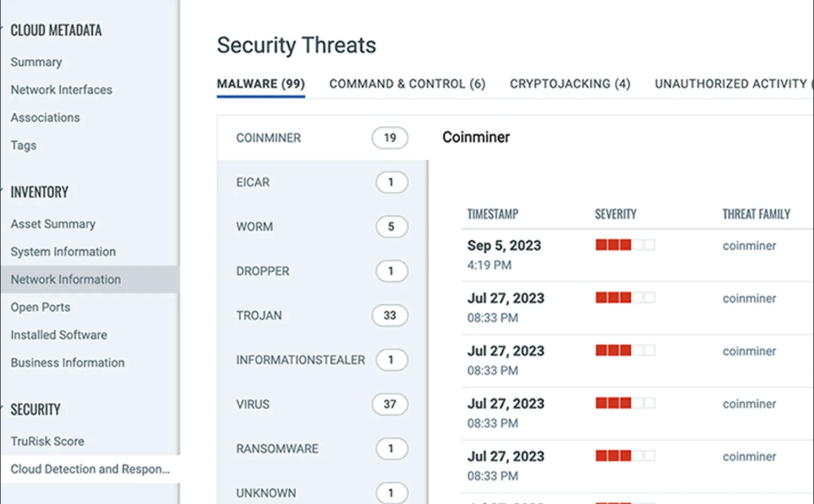View the Open Ports list
The height and width of the screenshot is (504, 814).
pos(40,307)
